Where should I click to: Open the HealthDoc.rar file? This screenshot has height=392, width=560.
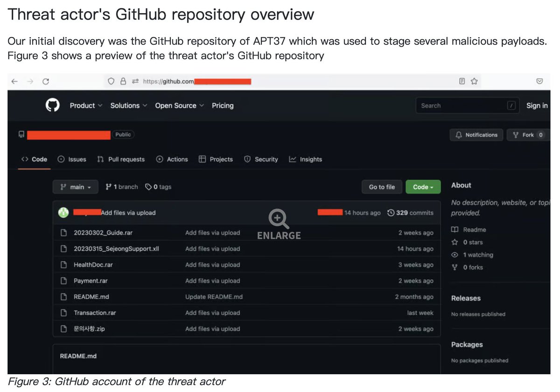(x=93, y=265)
